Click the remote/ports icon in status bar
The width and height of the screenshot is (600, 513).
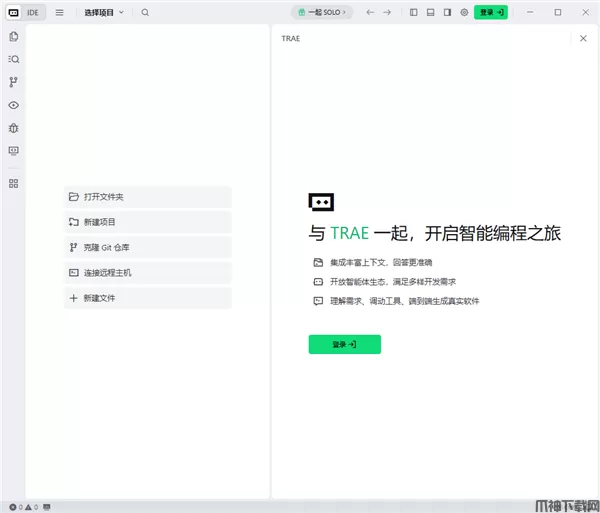pyautogui.click(x=47, y=507)
